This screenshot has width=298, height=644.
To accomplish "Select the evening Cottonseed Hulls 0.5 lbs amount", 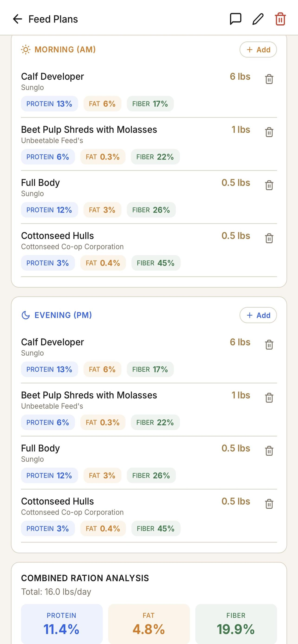I will (236, 501).
